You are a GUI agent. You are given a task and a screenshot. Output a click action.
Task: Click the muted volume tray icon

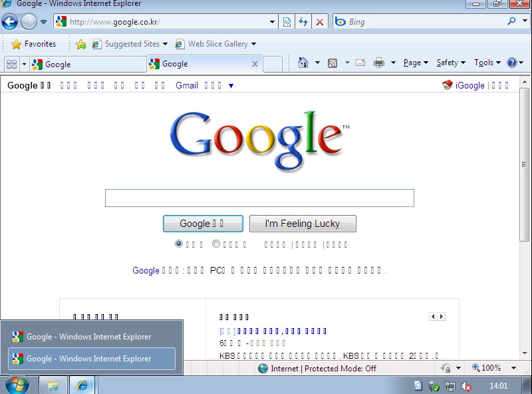coord(466,386)
